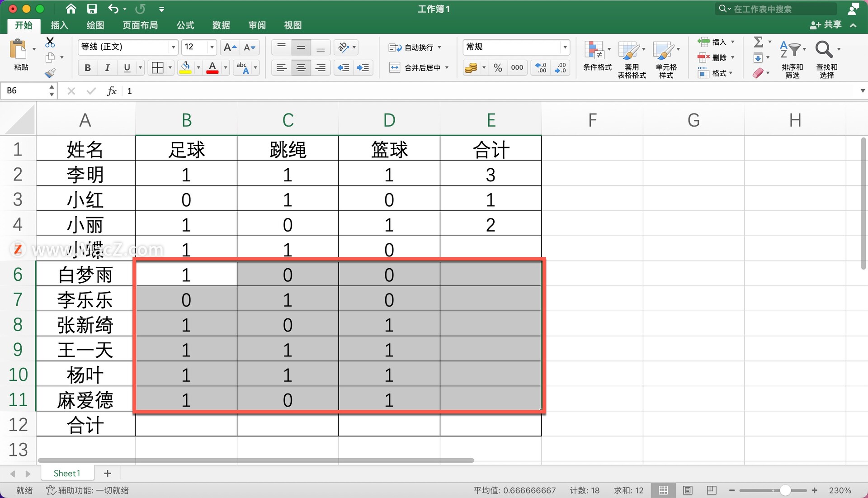
Task: Toggle italic formatting
Action: point(107,68)
